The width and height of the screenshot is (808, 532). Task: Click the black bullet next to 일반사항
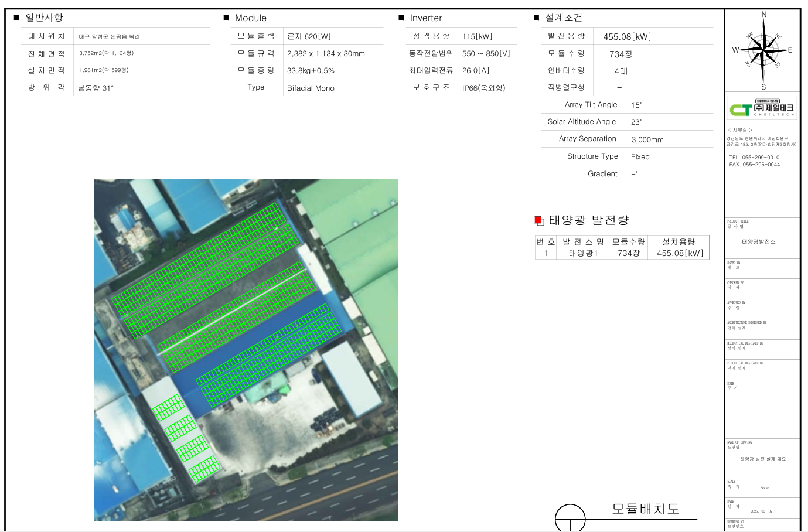click(x=16, y=18)
